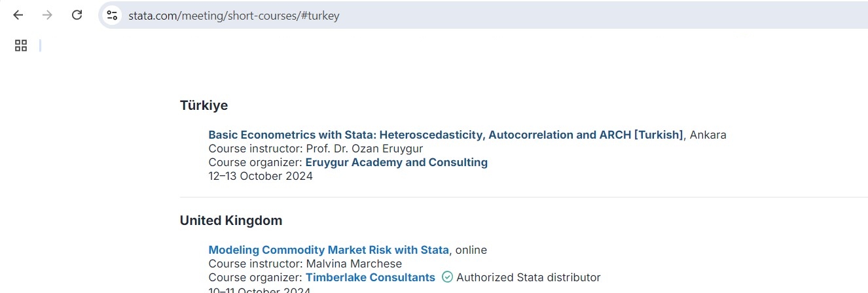Click the Authorized Stata distributor label
The image size is (868, 293).
pyautogui.click(x=528, y=277)
